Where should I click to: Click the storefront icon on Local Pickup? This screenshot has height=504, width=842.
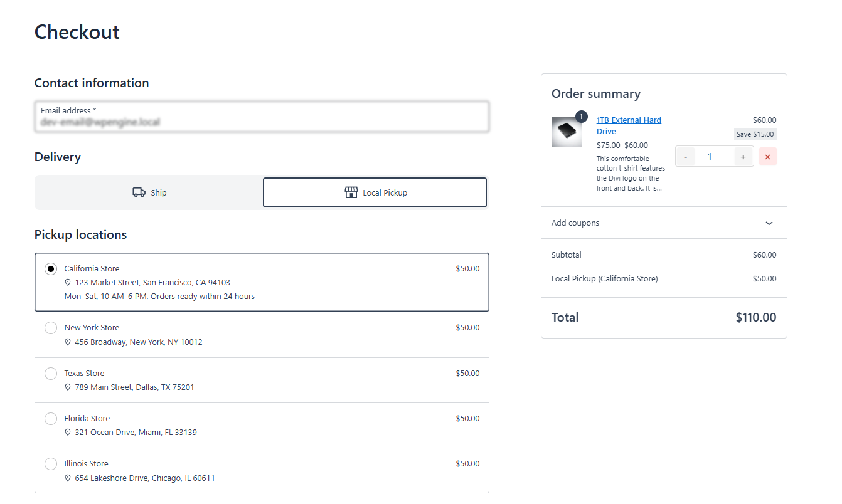click(x=351, y=192)
